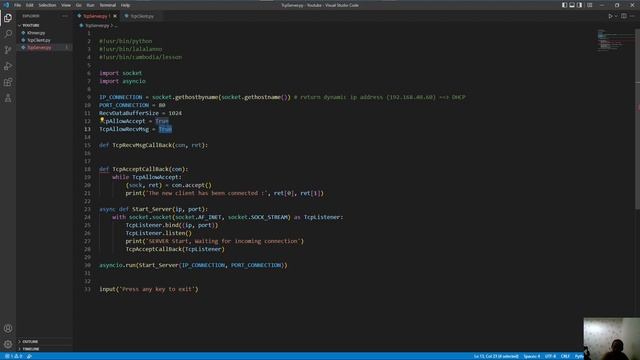Open the Edit menu
This screenshot has height=360, width=640.
[x=29, y=5]
